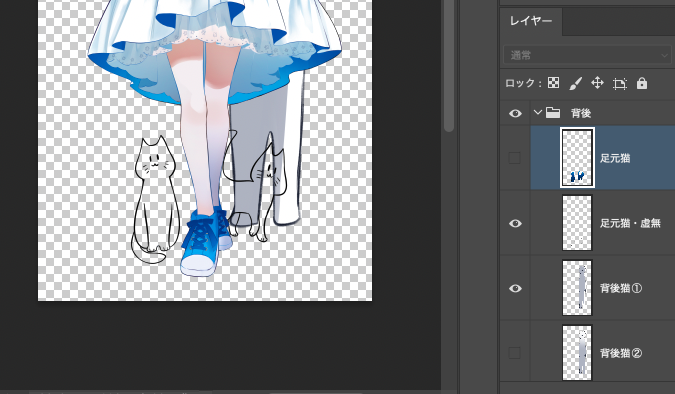The width and height of the screenshot is (675, 394).
Task: Show the 背後猫② layer
Action: pyautogui.click(x=515, y=353)
